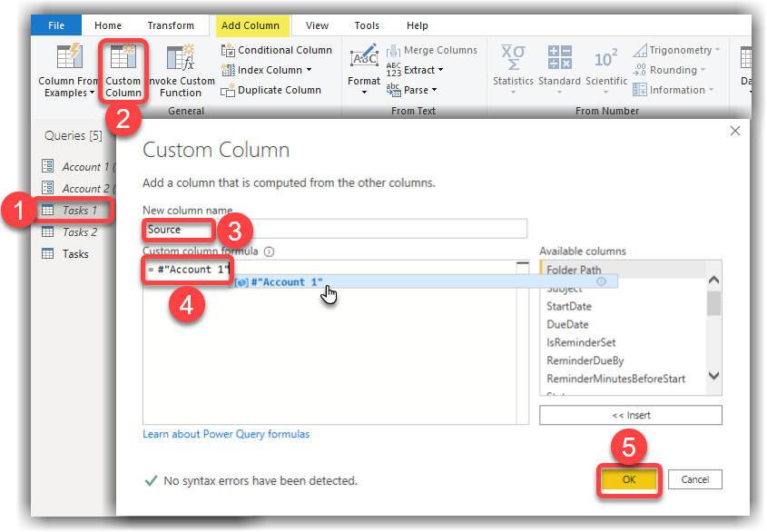Open the Parse dropdown arrow
The width and height of the screenshot is (767, 532).
coord(434,90)
